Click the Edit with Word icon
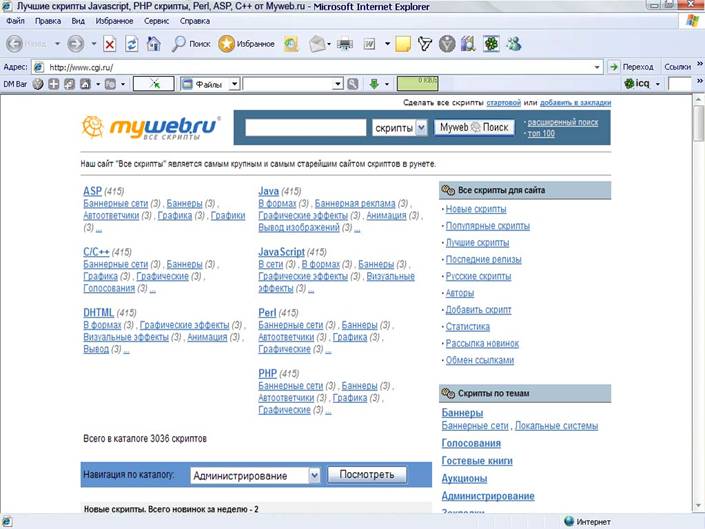Viewport: 705px width, 529px height. [x=369, y=44]
